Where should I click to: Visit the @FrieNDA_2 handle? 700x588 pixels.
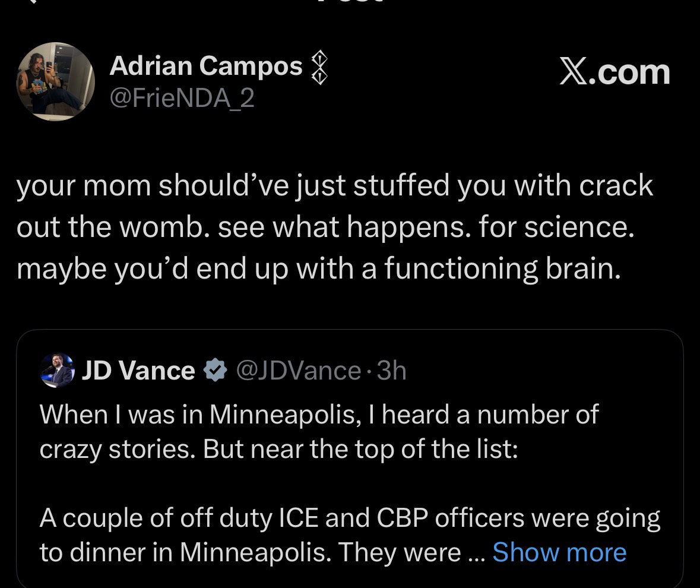pyautogui.click(x=182, y=98)
